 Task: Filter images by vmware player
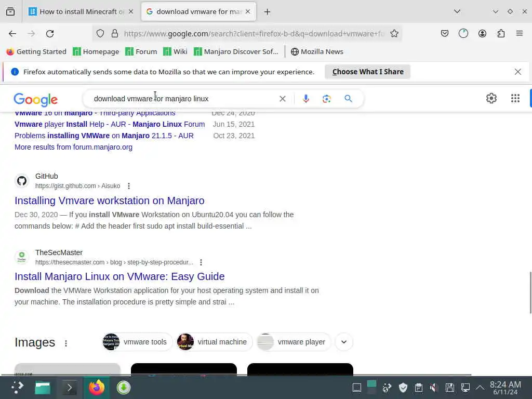[x=294, y=342]
